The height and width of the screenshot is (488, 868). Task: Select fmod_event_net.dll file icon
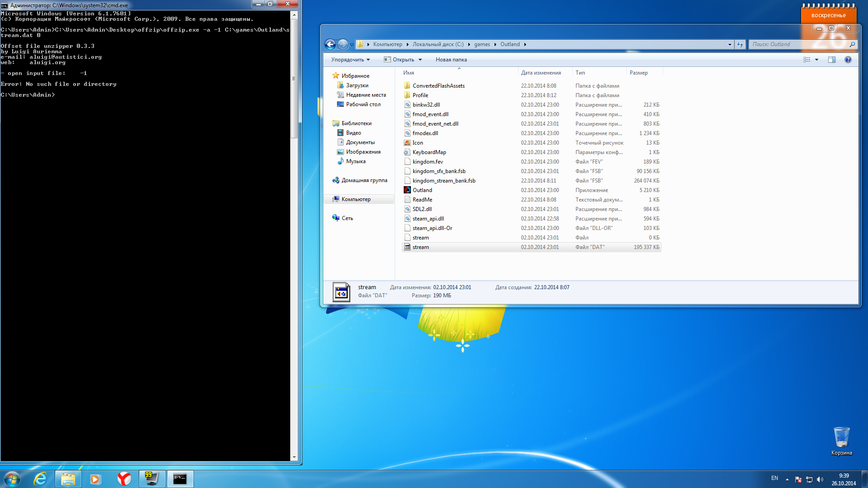407,124
